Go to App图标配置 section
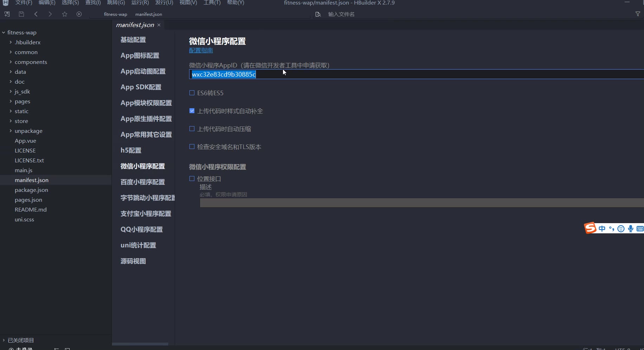 [140, 56]
